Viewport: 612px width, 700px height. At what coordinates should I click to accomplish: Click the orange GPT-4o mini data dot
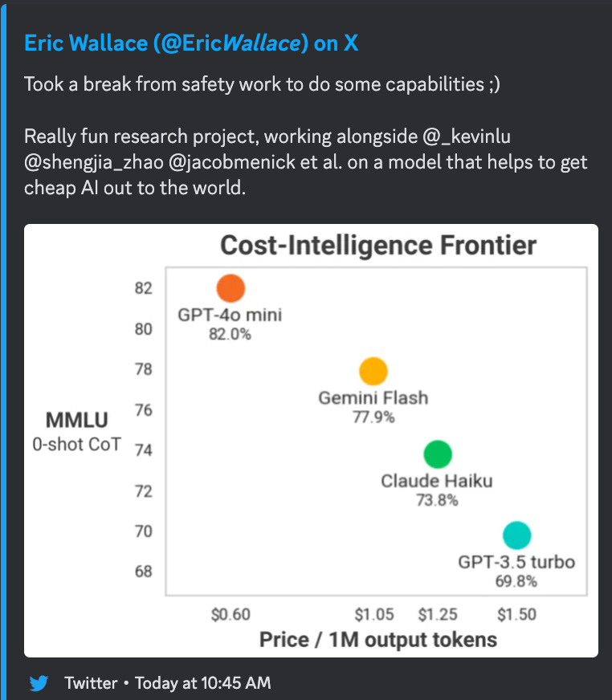click(231, 288)
